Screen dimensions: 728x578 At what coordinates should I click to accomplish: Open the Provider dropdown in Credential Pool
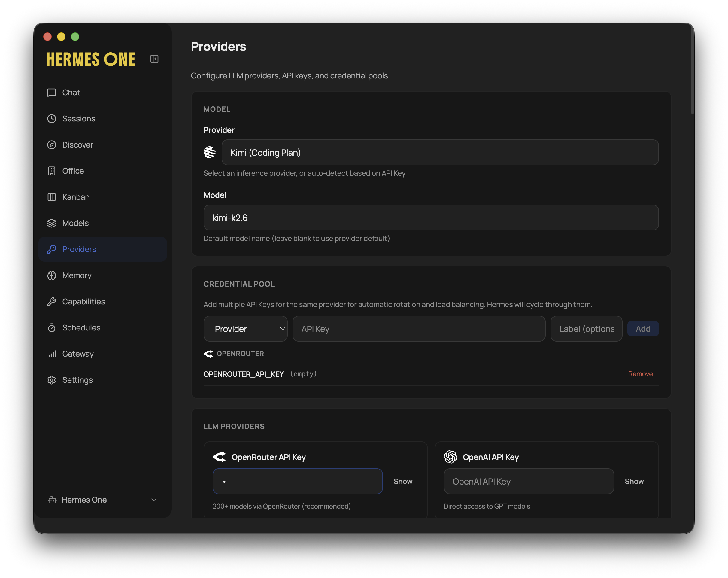[245, 329]
